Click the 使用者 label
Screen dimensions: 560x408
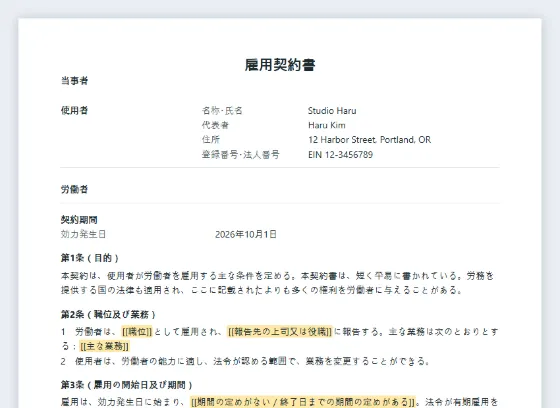[74, 110]
